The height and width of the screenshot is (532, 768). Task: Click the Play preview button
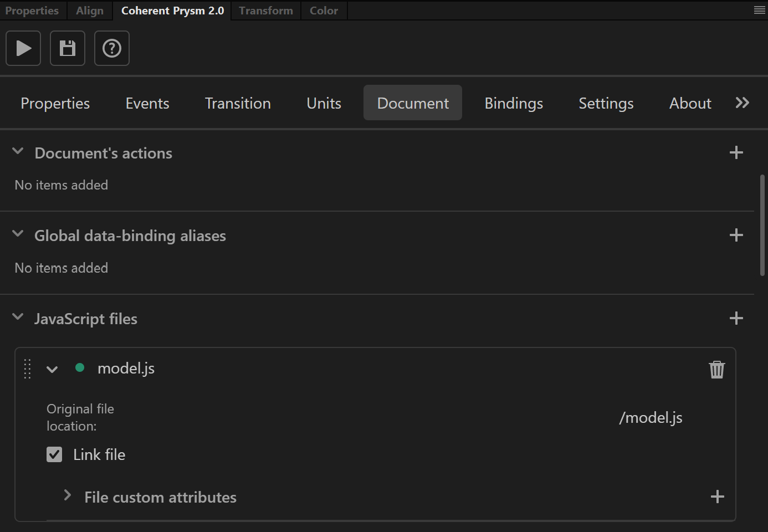coord(23,48)
